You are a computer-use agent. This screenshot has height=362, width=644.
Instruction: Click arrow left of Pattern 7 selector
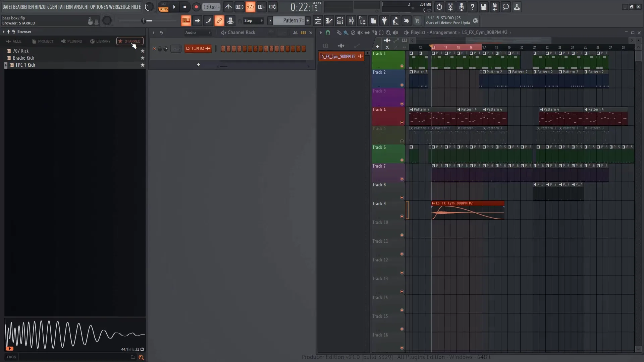click(x=270, y=21)
